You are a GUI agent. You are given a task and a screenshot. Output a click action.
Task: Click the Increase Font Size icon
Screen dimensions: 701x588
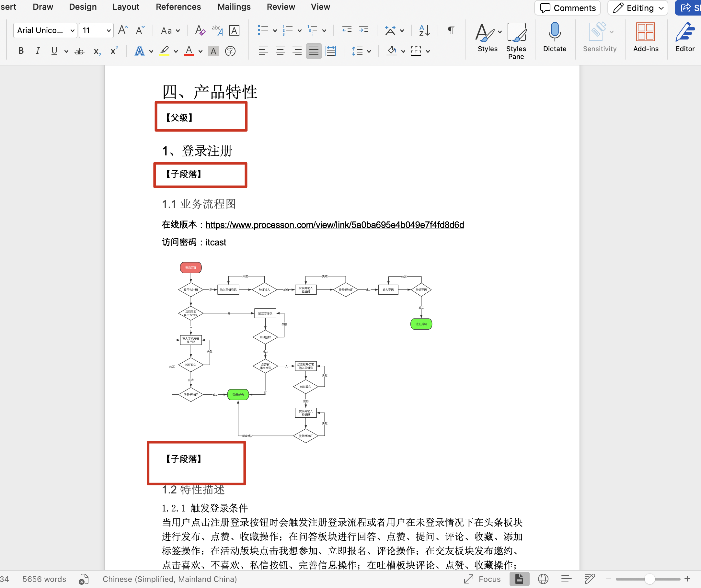tap(122, 31)
